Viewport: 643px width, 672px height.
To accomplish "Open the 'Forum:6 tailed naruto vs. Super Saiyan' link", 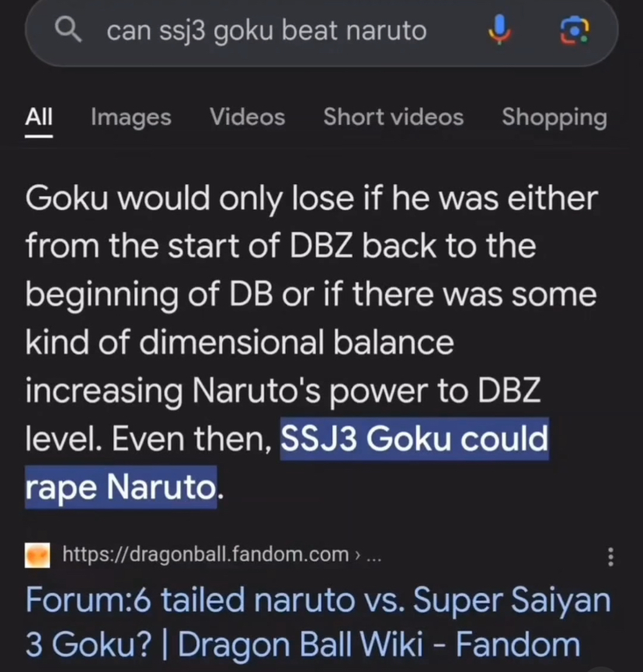I will click(318, 601).
